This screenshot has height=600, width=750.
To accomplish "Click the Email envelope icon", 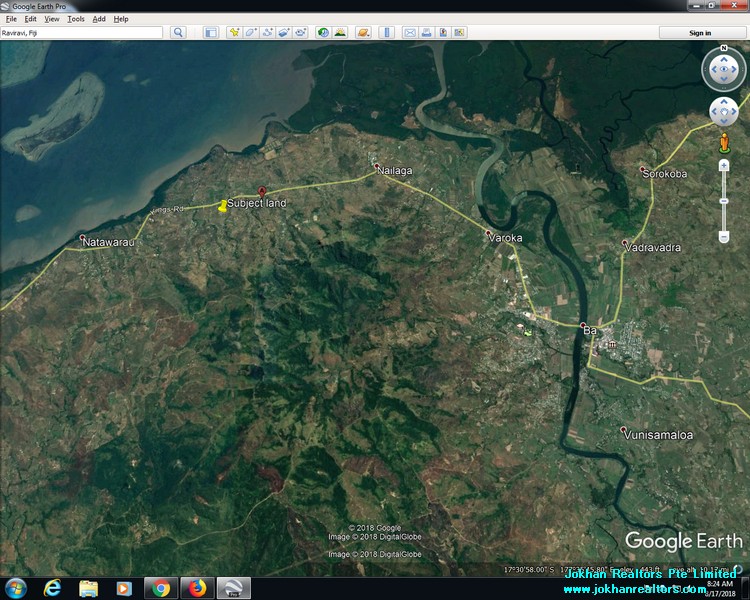I will 409,33.
